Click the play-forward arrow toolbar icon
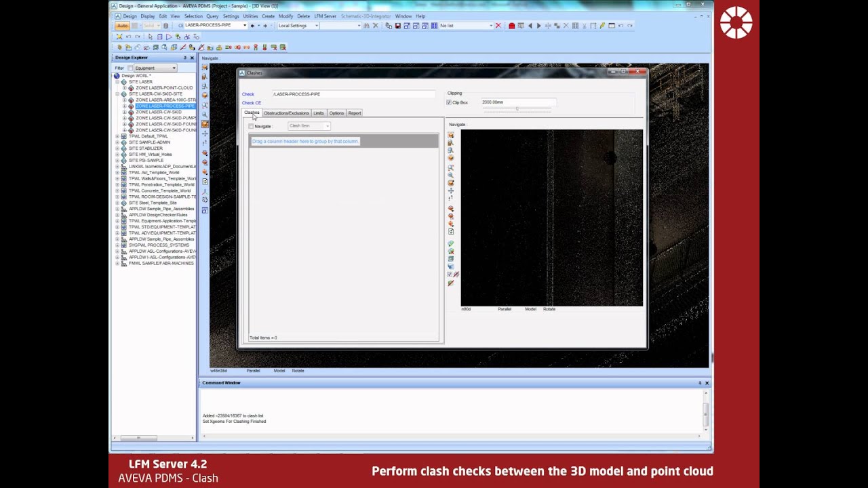This screenshot has height=488, width=868. point(539,26)
